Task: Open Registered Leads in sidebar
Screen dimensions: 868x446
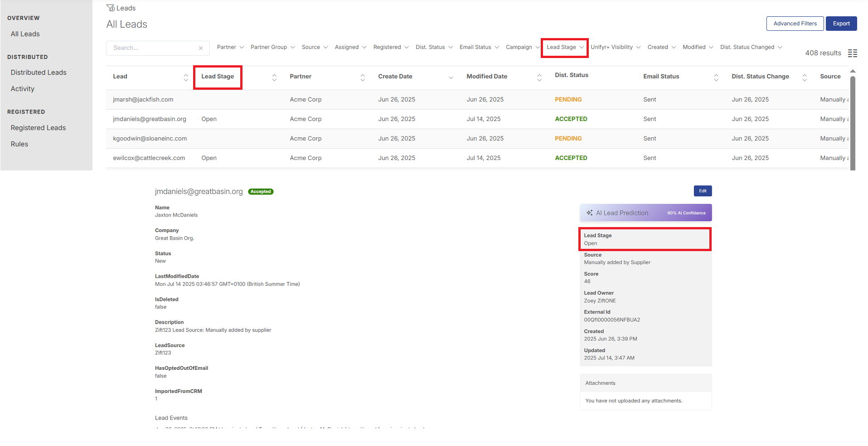Action: [x=39, y=128]
